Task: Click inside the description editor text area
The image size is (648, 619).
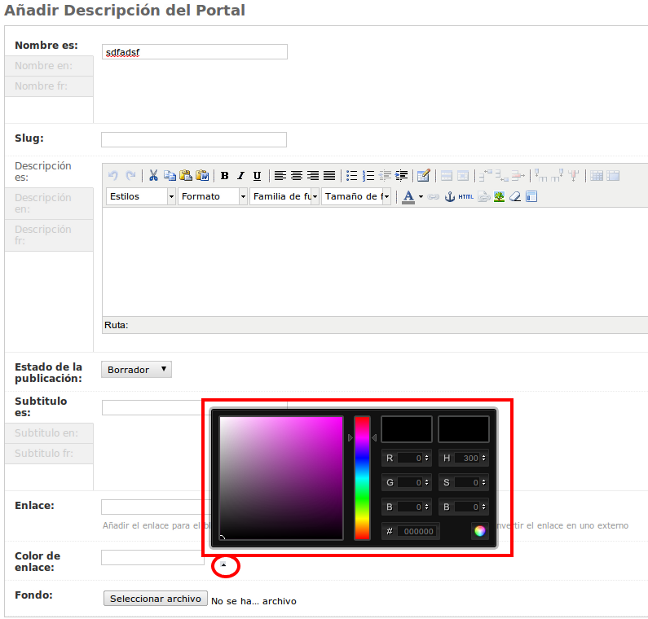Action: [x=375, y=262]
